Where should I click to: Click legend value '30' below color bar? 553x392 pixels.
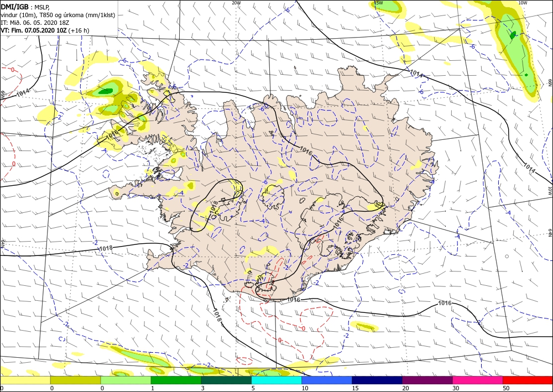pyautogui.click(x=456, y=388)
